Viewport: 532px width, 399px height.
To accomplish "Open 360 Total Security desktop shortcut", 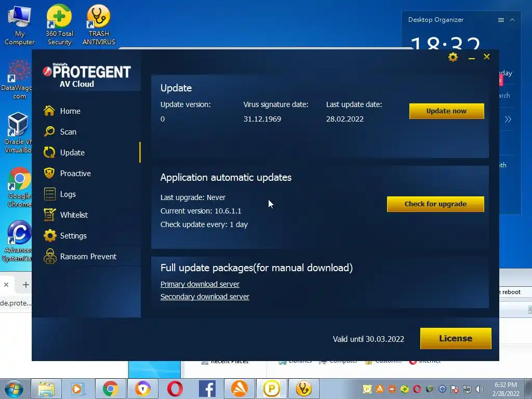I will pos(59,25).
